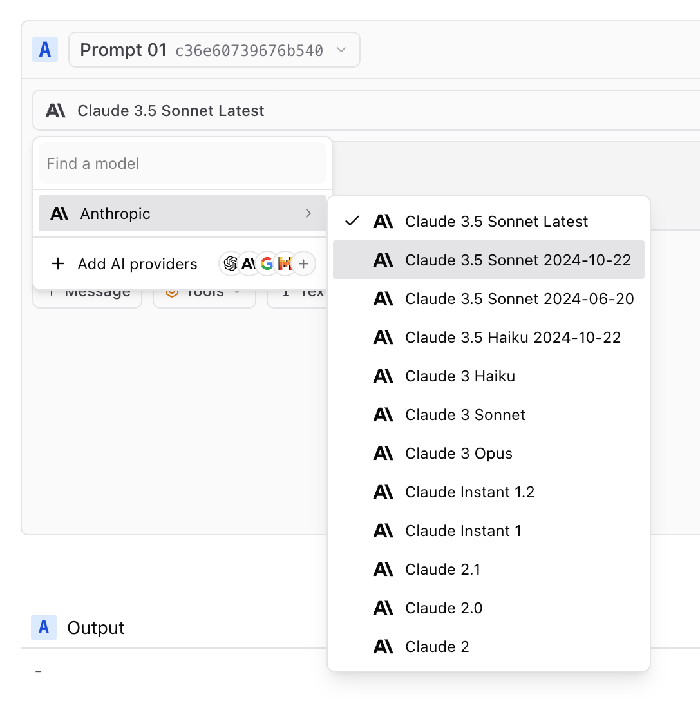Expand the Anthropic provider submenu chevron
Screen dimensions: 700x728
point(308,213)
